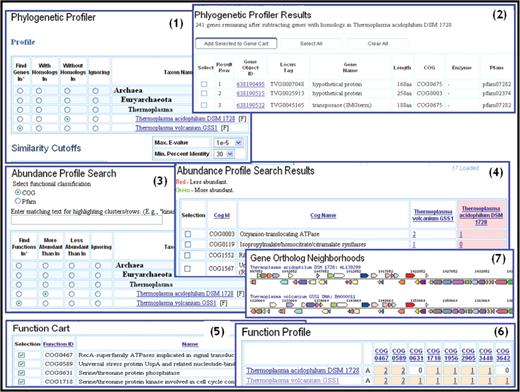Open Thermoplasma volcanium GSS1 link in Phylogenetic Profiler
The image size is (520, 392).
176,128
